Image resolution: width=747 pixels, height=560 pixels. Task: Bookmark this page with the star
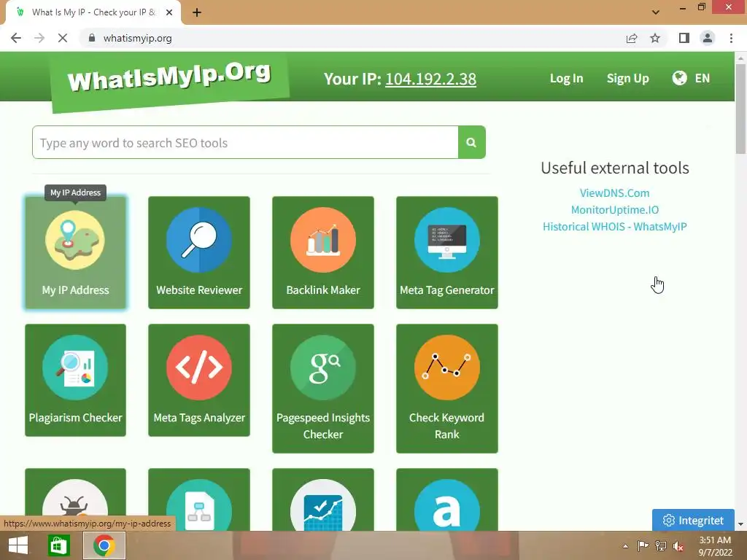coord(655,38)
